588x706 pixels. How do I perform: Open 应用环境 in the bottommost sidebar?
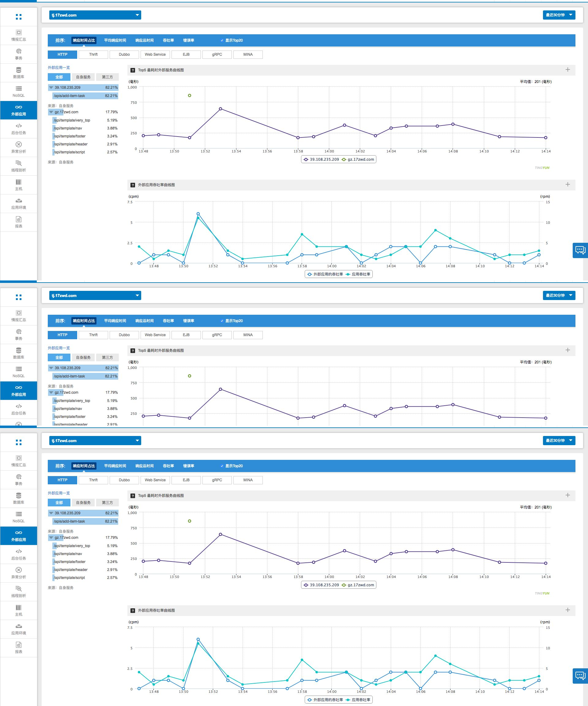pyautogui.click(x=18, y=629)
